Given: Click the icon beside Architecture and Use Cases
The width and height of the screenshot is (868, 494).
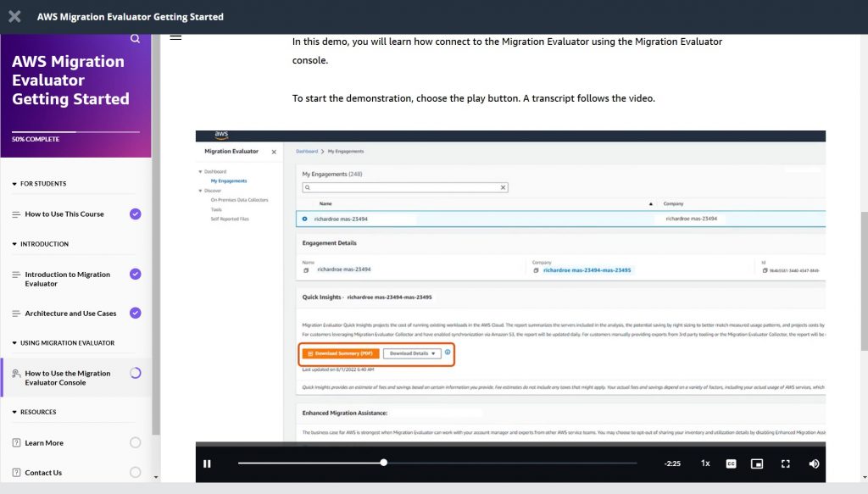Looking at the screenshot, I should tap(16, 314).
